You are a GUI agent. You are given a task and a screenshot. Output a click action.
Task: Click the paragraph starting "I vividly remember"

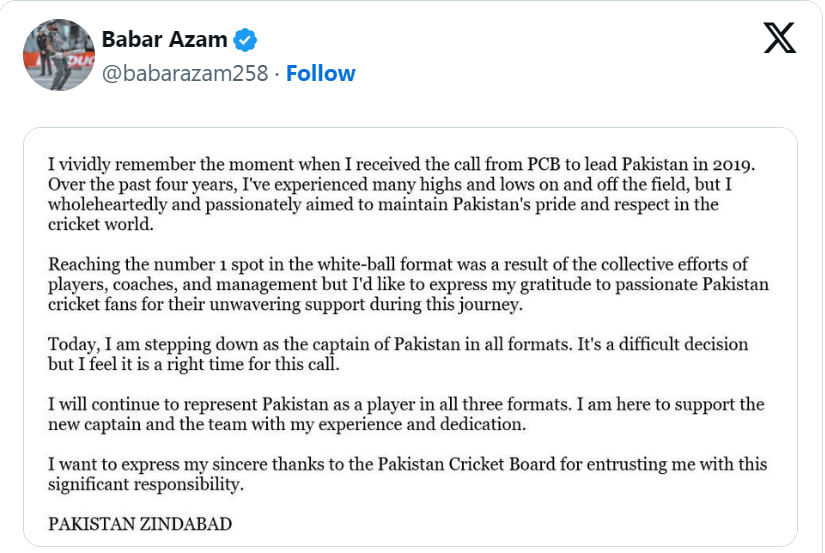[x=400, y=194]
